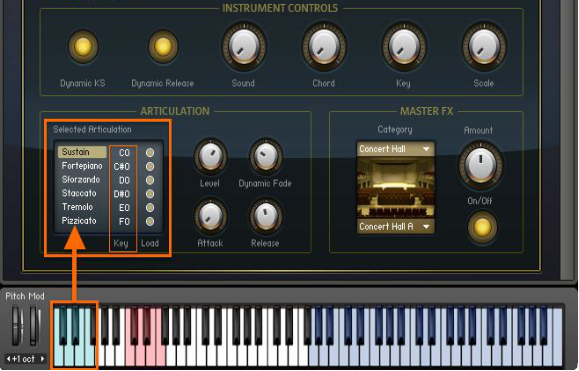Image resolution: width=579 pixels, height=371 pixels.
Task: Click the Release knob
Action: pyautogui.click(x=265, y=216)
